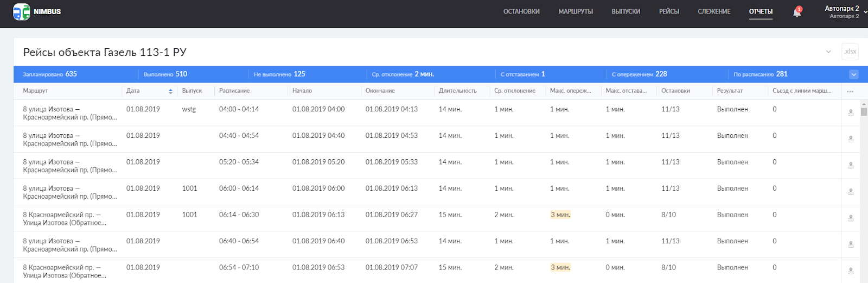Click page title Рейсы объекта Газель 113-1 РУ
The width and height of the screenshot is (868, 283).
click(105, 52)
